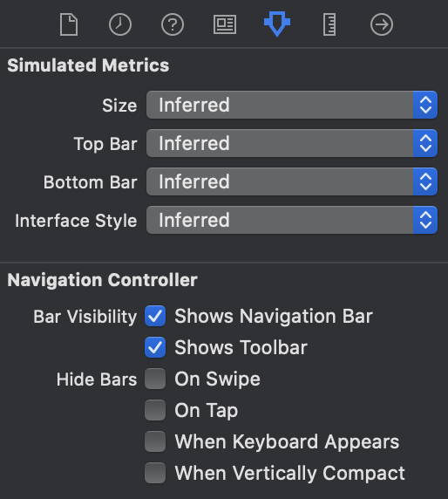
Task: Check When Keyboard Appears option
Action: coord(155,441)
